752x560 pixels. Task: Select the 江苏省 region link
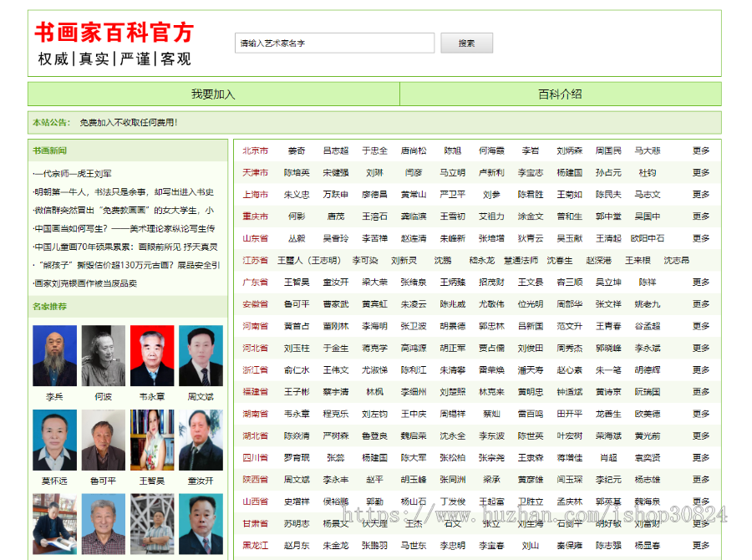pyautogui.click(x=255, y=260)
